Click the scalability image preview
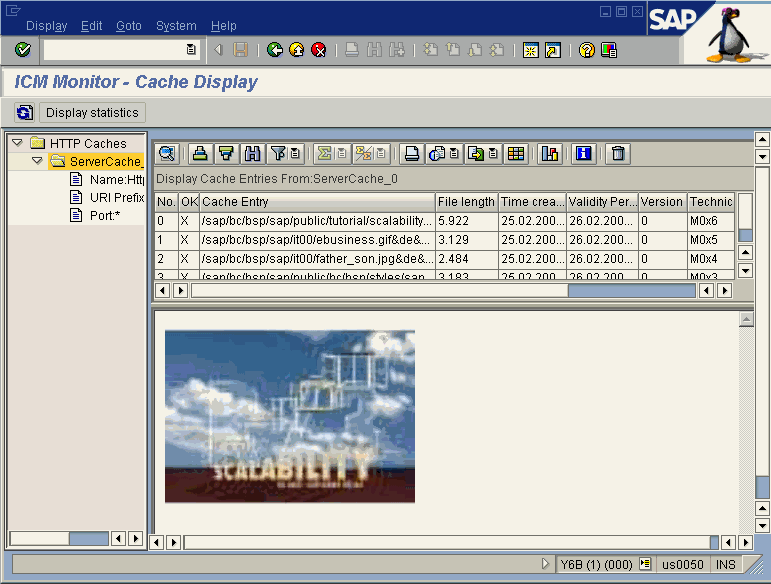Image resolution: width=771 pixels, height=584 pixels. pyautogui.click(x=289, y=416)
